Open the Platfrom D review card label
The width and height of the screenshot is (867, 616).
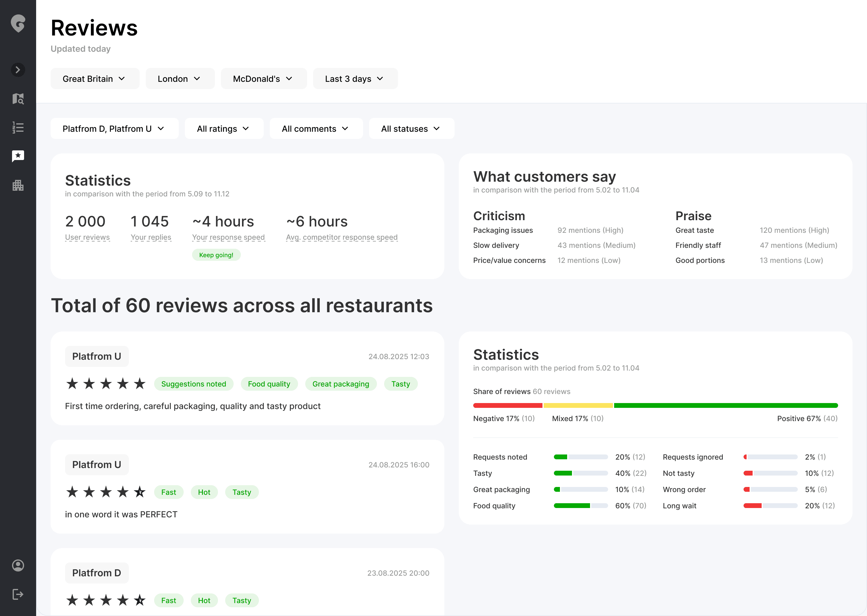pos(96,573)
